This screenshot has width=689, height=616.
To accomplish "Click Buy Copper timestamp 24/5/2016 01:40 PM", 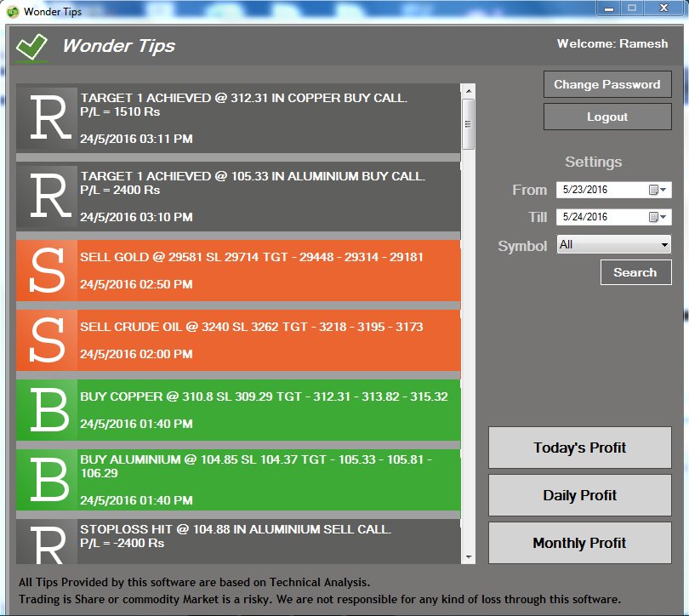I will click(136, 424).
